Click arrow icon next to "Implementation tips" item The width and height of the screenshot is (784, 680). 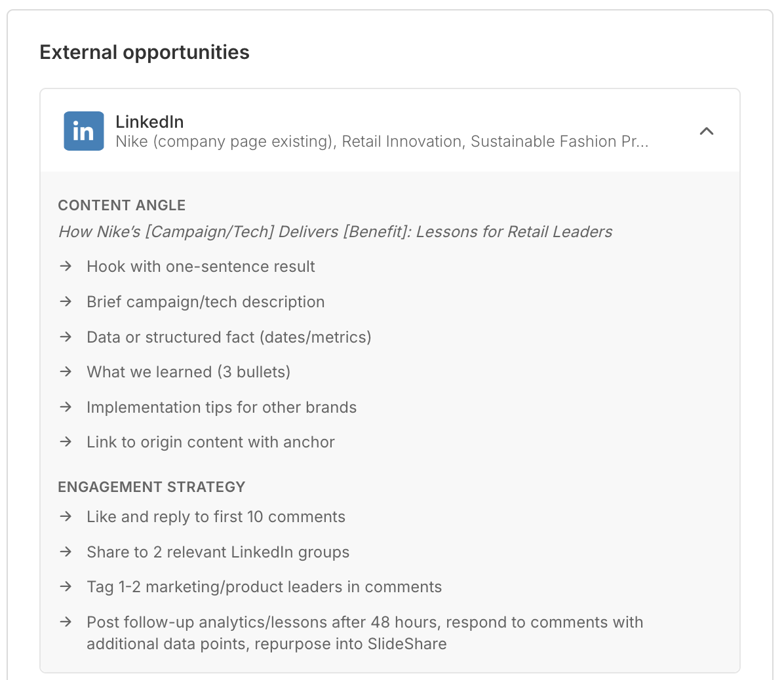click(x=66, y=407)
